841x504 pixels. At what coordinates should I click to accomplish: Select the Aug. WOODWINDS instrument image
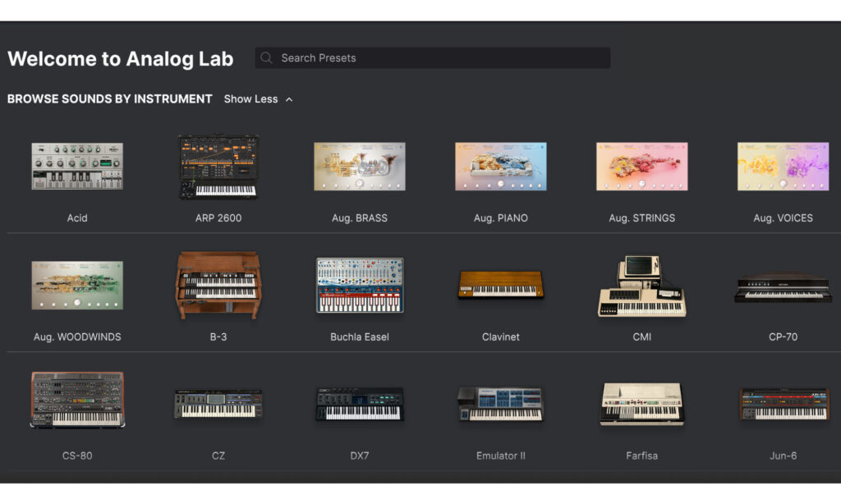tap(77, 285)
